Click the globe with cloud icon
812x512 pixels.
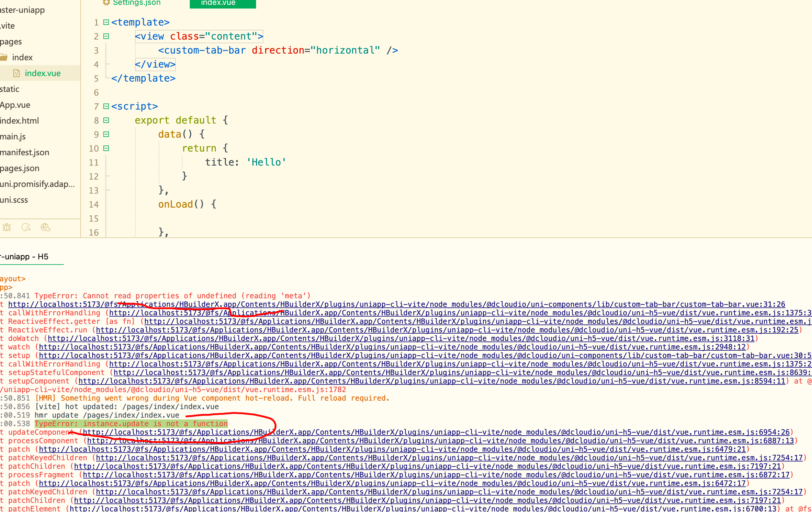[46, 227]
